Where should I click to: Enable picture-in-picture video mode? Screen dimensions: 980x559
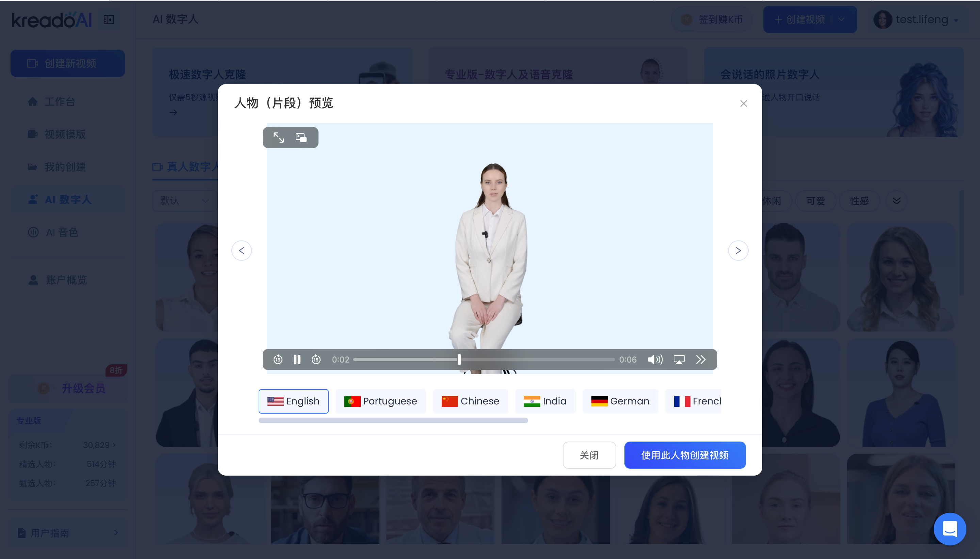tap(301, 138)
